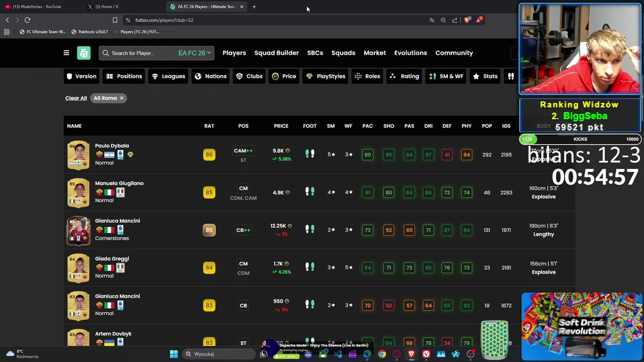Open Gianluca Mancini Cornerstones player page

117,221
